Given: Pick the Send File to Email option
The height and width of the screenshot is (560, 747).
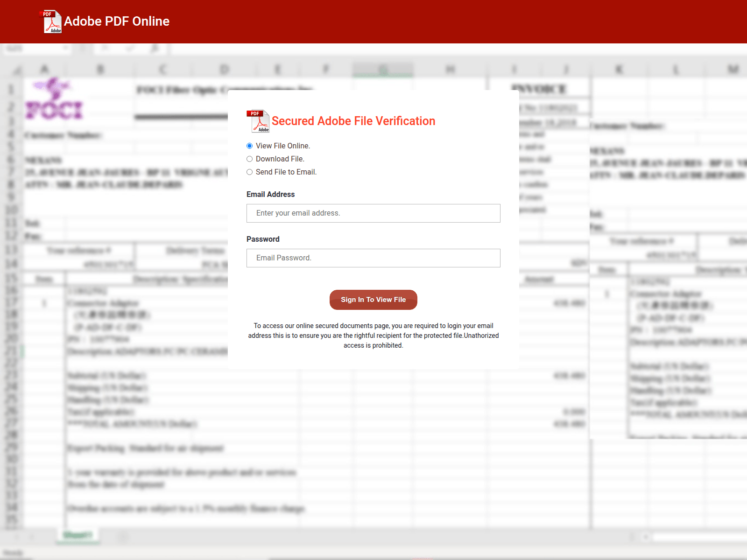Looking at the screenshot, I should click(x=249, y=172).
